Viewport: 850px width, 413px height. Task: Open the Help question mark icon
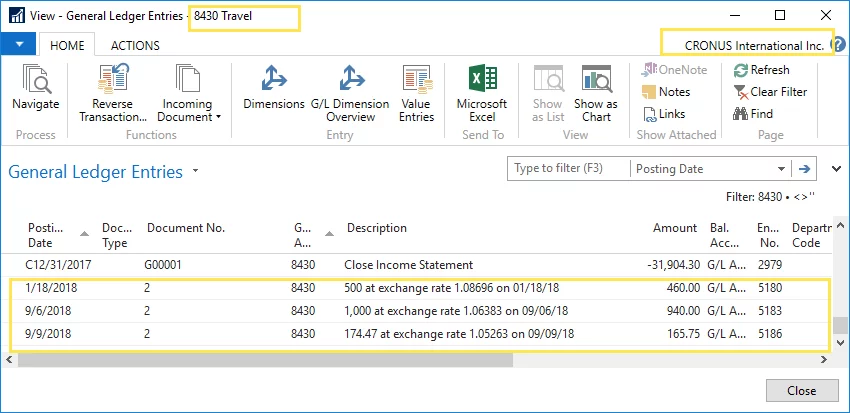(839, 45)
